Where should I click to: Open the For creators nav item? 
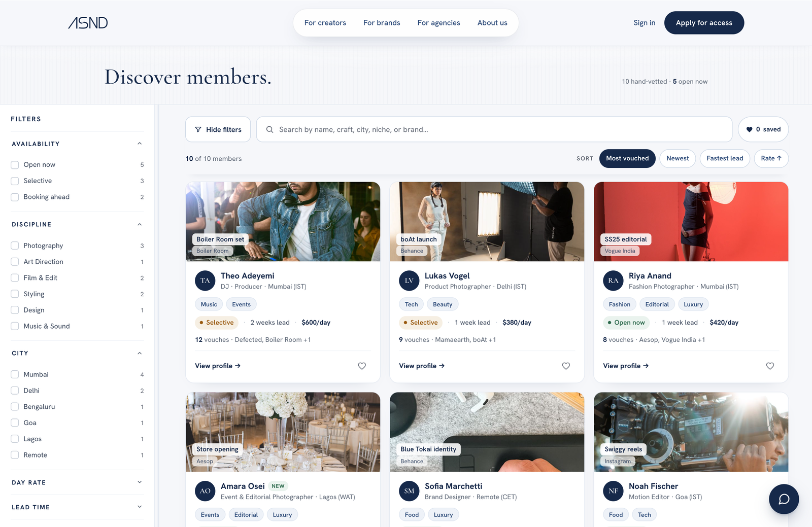click(325, 23)
